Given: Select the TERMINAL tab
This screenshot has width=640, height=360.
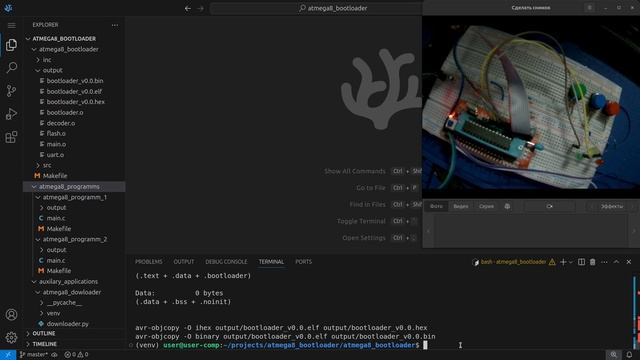Looking at the screenshot, I should pos(271,262).
